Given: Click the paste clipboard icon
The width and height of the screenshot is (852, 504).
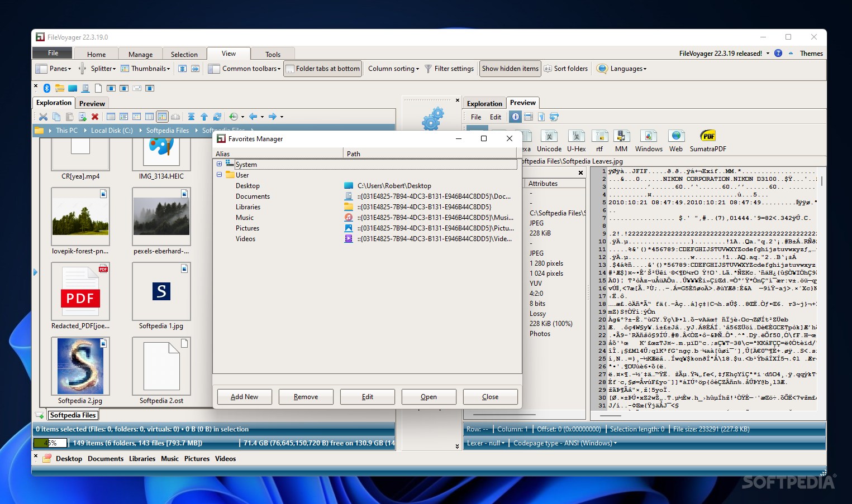Looking at the screenshot, I should [x=69, y=117].
